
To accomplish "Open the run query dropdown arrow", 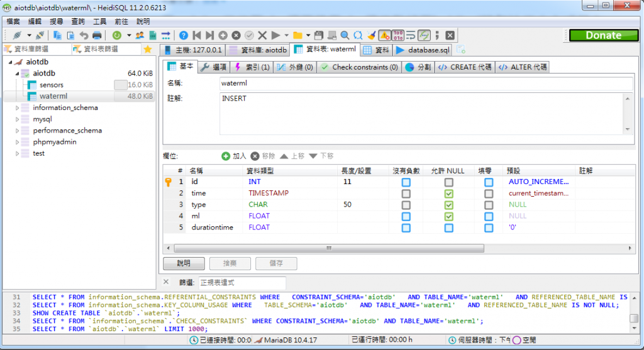I will tap(286, 35).
